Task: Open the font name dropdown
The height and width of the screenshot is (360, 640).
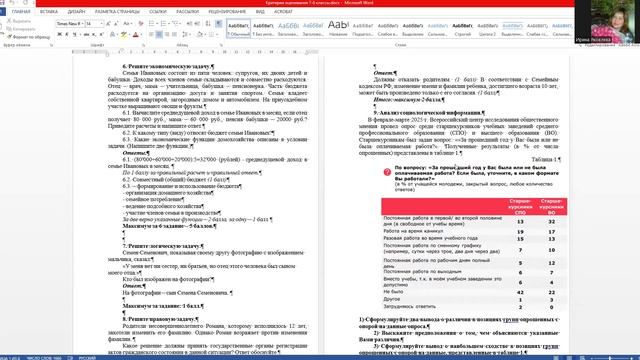Action: click(82, 24)
